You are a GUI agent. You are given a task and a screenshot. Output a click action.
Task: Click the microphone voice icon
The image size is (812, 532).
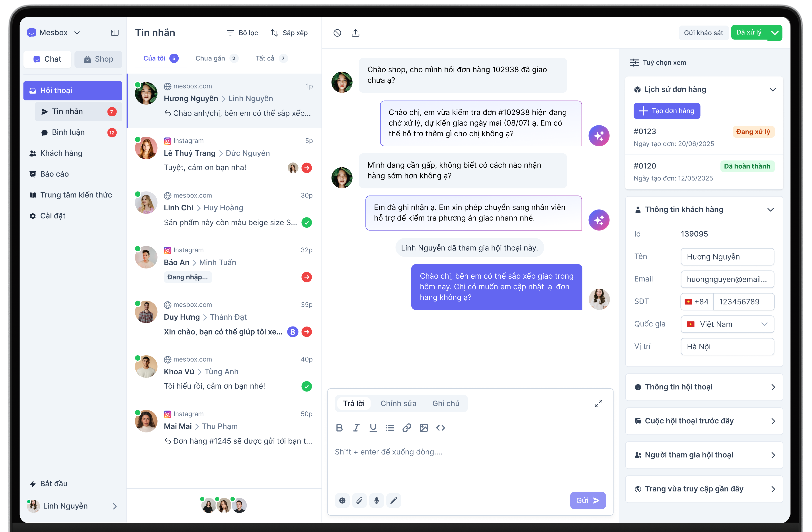(x=376, y=500)
